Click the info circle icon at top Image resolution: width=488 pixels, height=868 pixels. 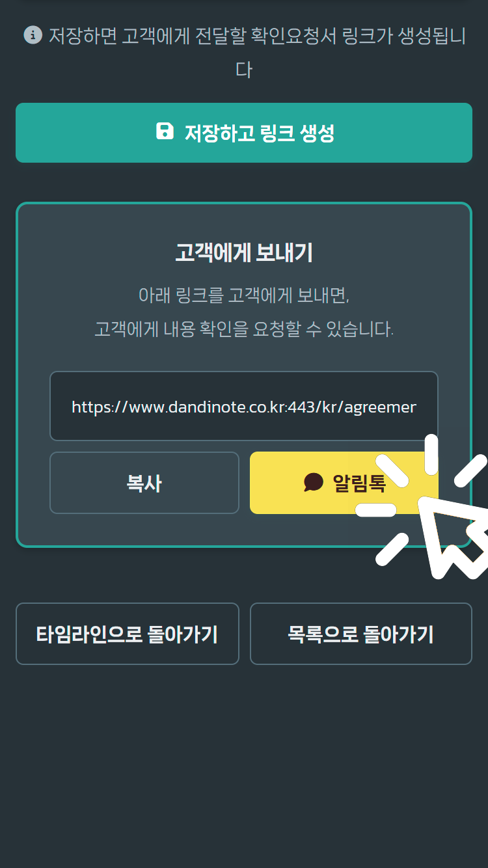point(33,34)
